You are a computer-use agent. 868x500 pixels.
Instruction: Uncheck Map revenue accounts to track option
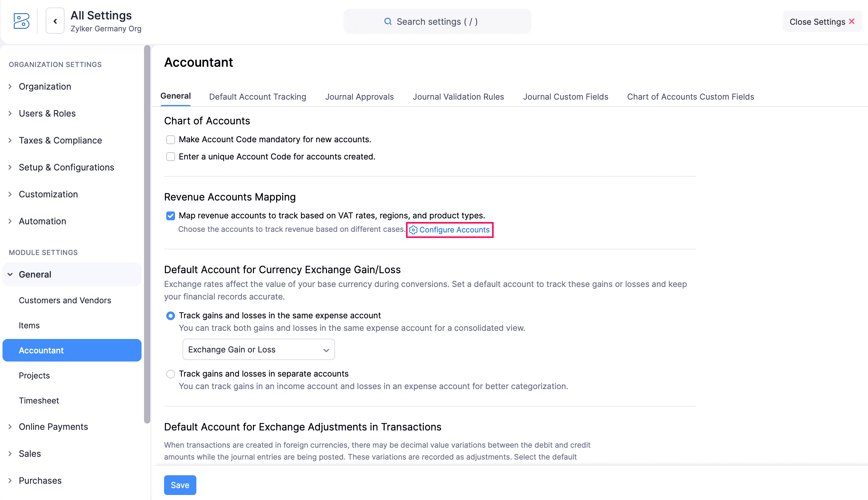pos(170,216)
